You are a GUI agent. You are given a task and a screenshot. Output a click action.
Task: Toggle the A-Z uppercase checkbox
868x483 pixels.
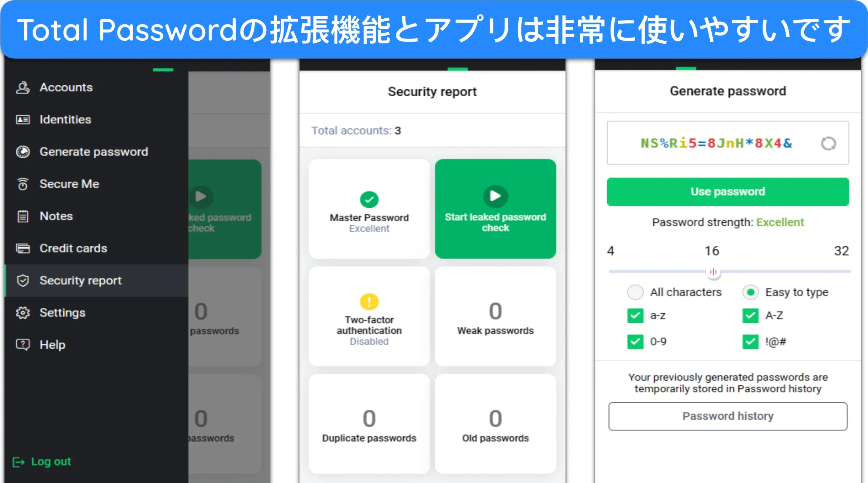tap(750, 316)
